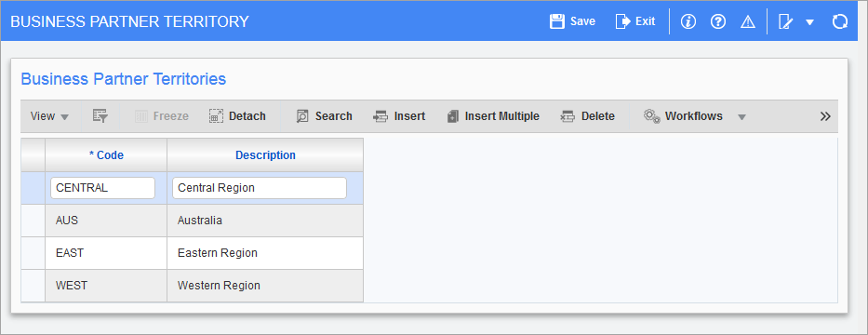The width and height of the screenshot is (868, 335).
Task: Open the query by example filter icon
Action: click(100, 116)
